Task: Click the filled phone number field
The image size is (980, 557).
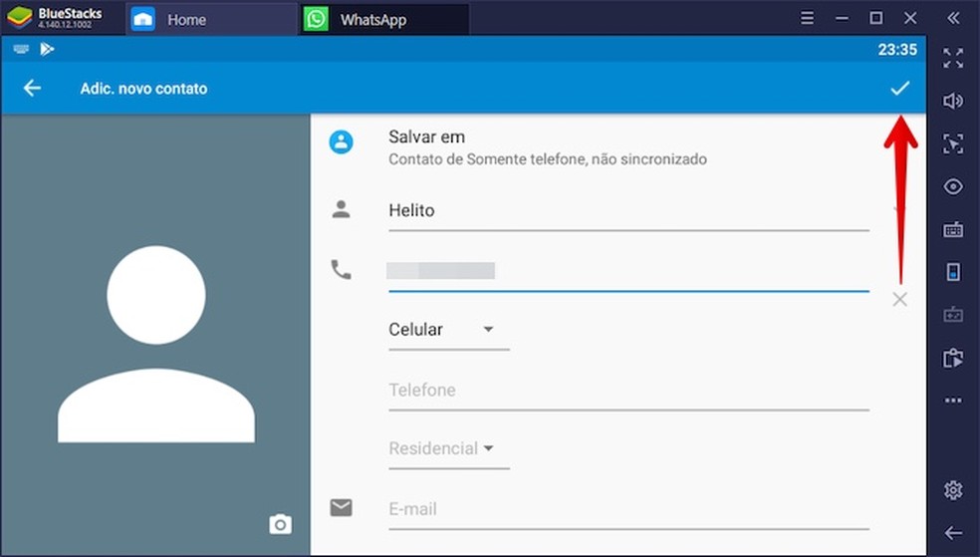Action: tap(628, 271)
